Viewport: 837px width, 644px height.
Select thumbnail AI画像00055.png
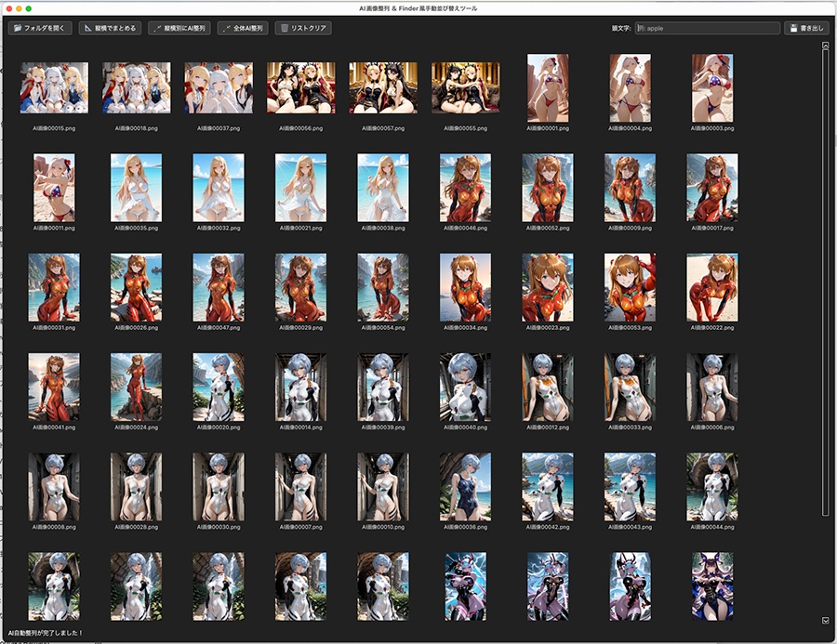tap(466, 88)
